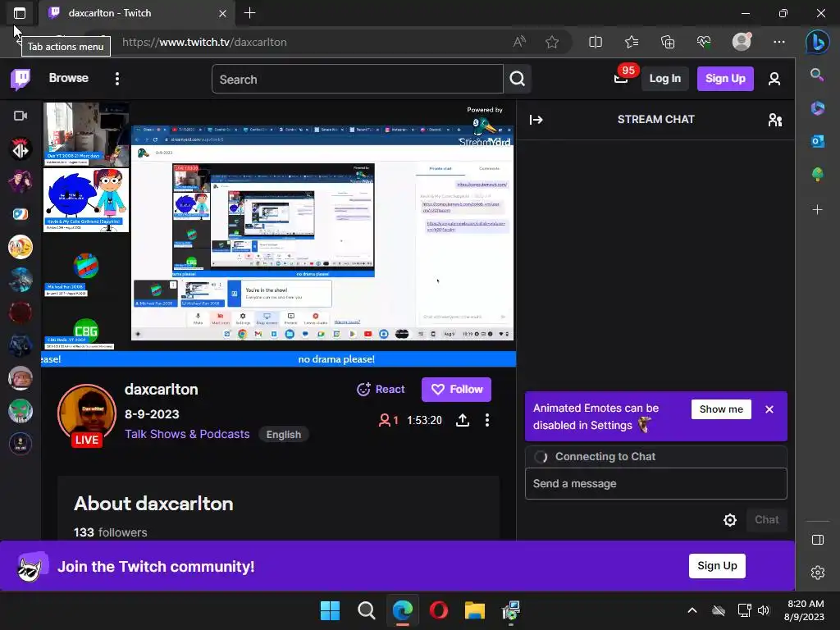Open more options dots beside share

pos(487,420)
